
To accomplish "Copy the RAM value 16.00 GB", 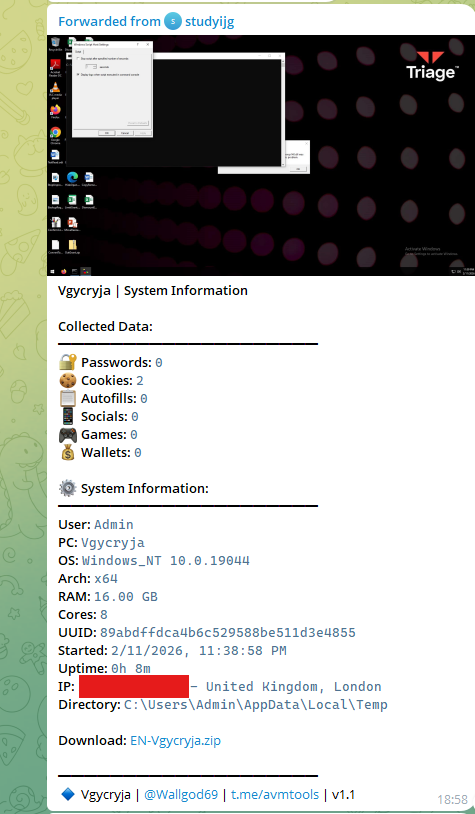I will [126, 596].
